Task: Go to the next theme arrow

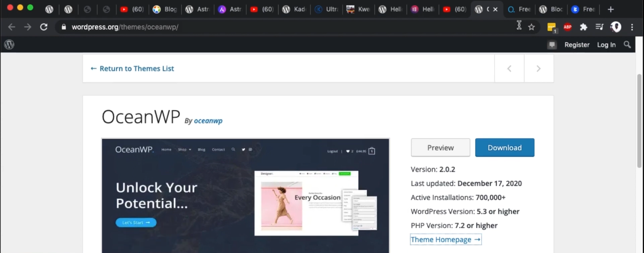Action: point(538,69)
